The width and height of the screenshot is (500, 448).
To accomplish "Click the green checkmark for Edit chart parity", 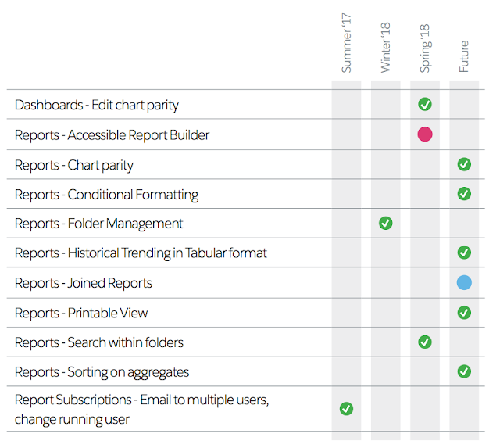I will pos(425,104).
